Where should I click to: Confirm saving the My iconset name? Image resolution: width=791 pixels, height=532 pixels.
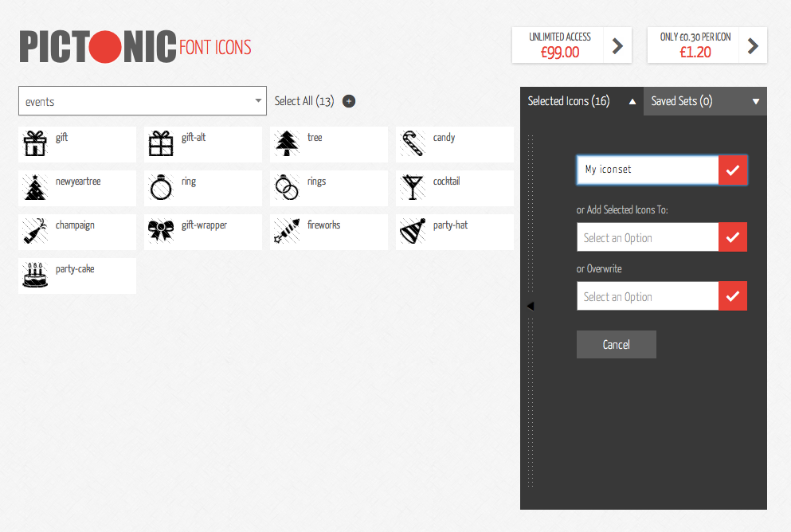(x=733, y=170)
